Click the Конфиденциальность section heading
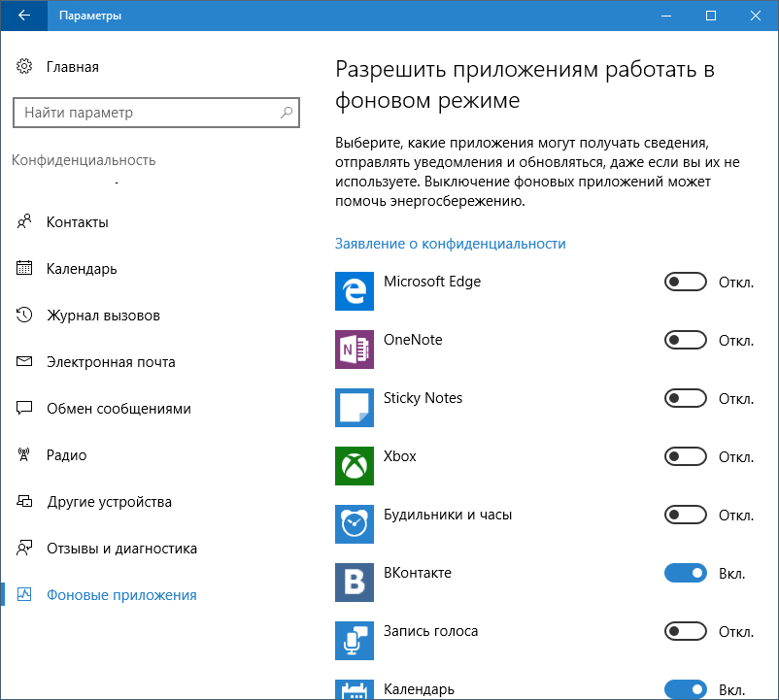This screenshot has height=700, width=779. tap(84, 160)
